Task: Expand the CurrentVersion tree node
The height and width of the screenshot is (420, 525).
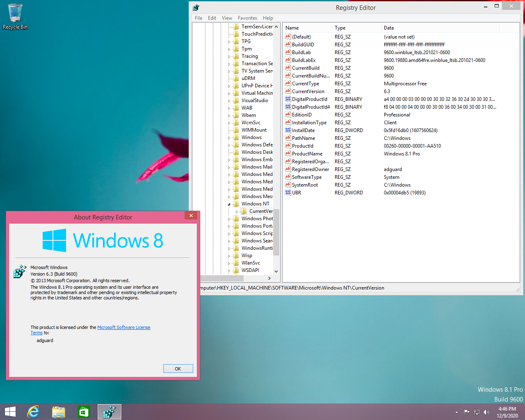Action: coord(237,211)
